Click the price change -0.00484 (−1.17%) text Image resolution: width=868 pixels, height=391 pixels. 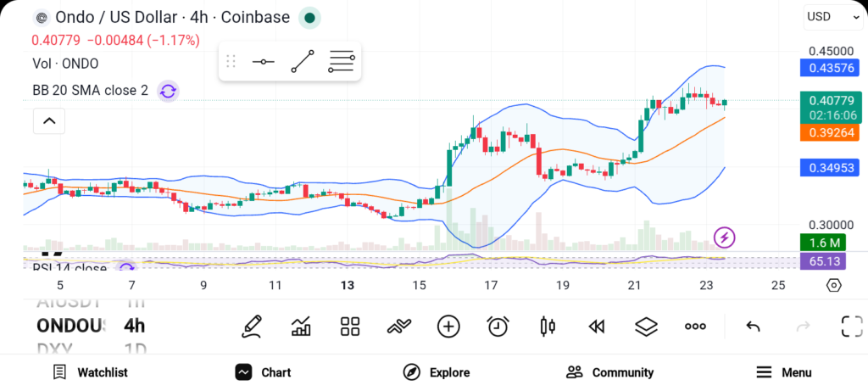pyautogui.click(x=143, y=41)
